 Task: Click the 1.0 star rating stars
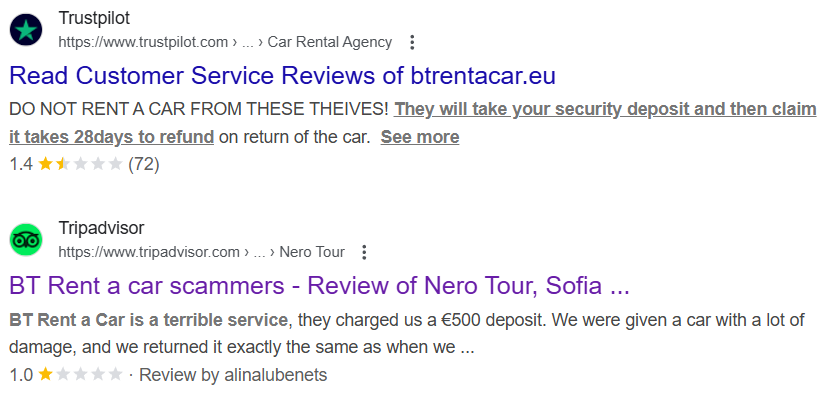click(80, 375)
